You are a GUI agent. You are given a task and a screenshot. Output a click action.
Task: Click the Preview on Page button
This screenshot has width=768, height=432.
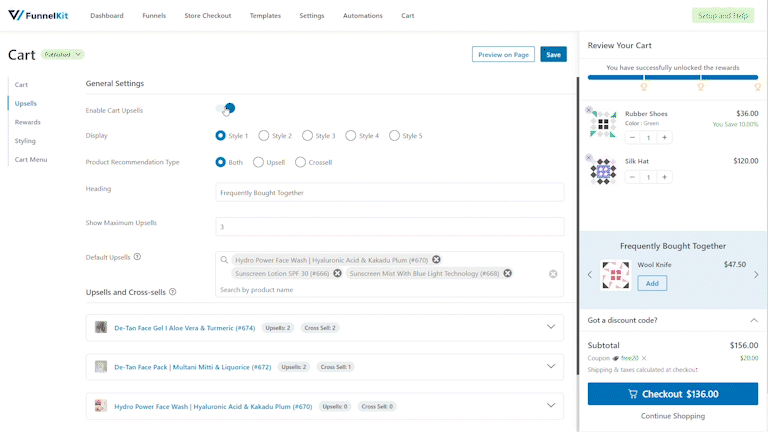(x=503, y=54)
